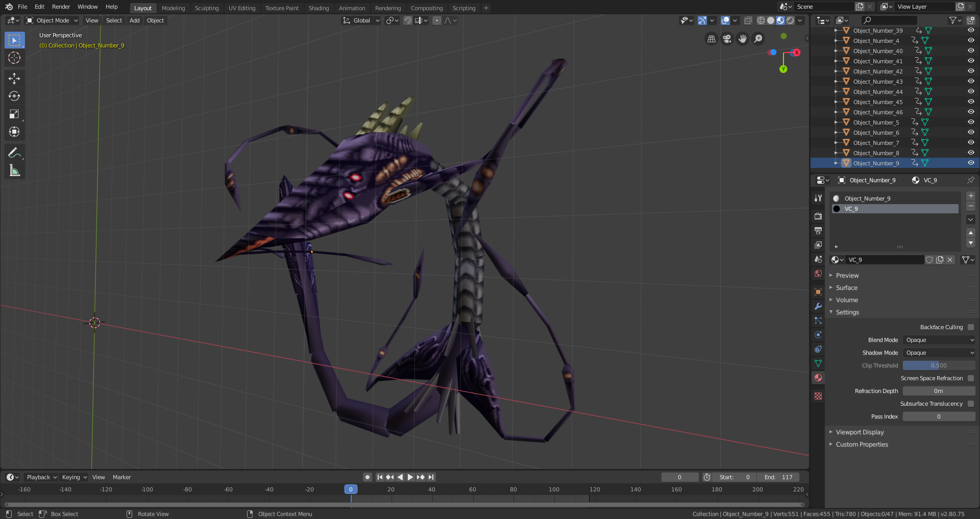
Task: Open the Modifier properties tab
Action: point(818,306)
